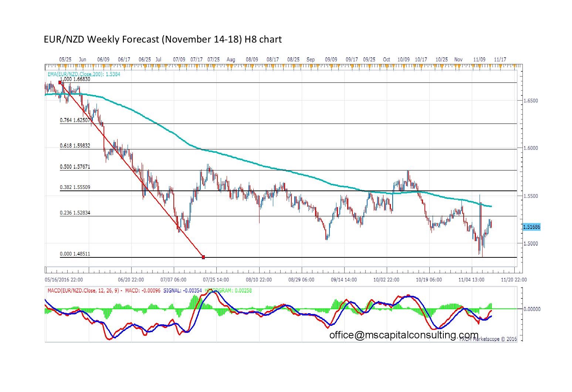Click the 08/29 06:00 bottom time label
572x392 pixels.
301,280
